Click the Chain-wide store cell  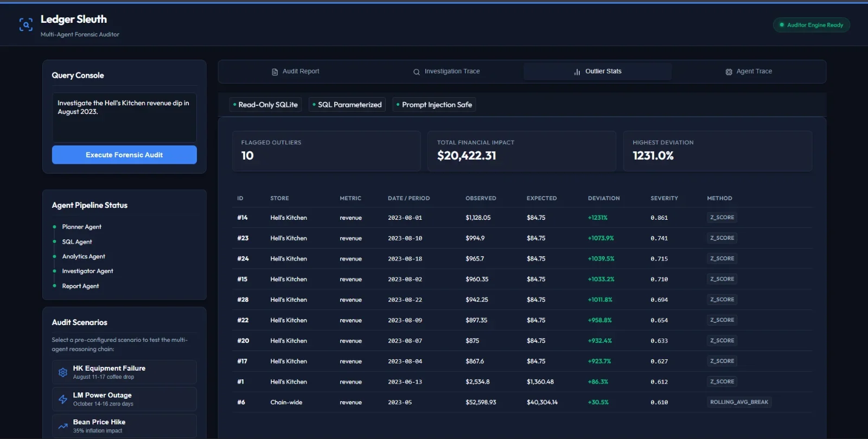click(286, 402)
